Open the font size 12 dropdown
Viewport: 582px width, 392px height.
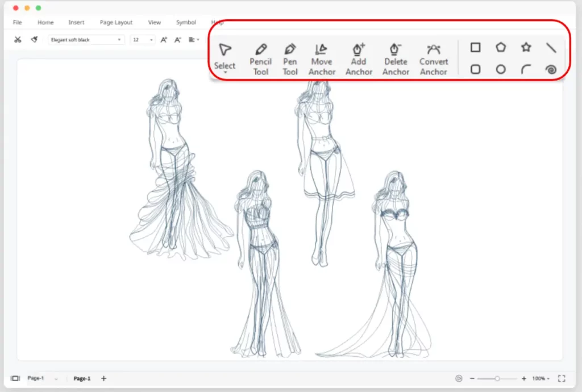[x=143, y=40]
